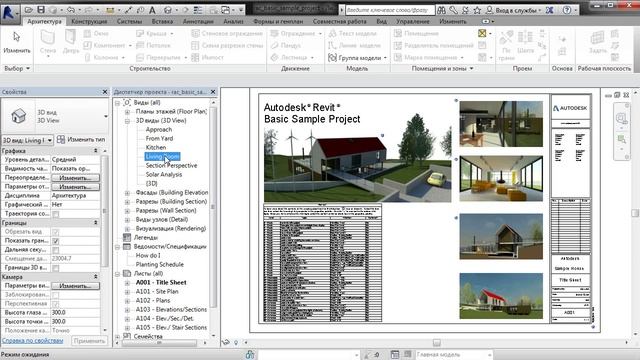Open the Управление ribbon tab
This screenshot has width=640, height=360.
(413, 21)
